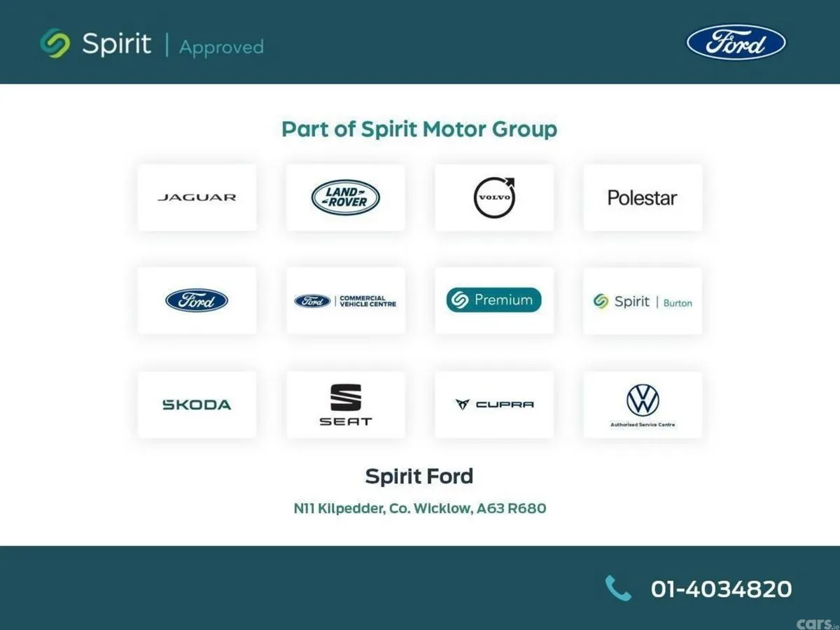Open the Volvo logo tile

click(494, 197)
